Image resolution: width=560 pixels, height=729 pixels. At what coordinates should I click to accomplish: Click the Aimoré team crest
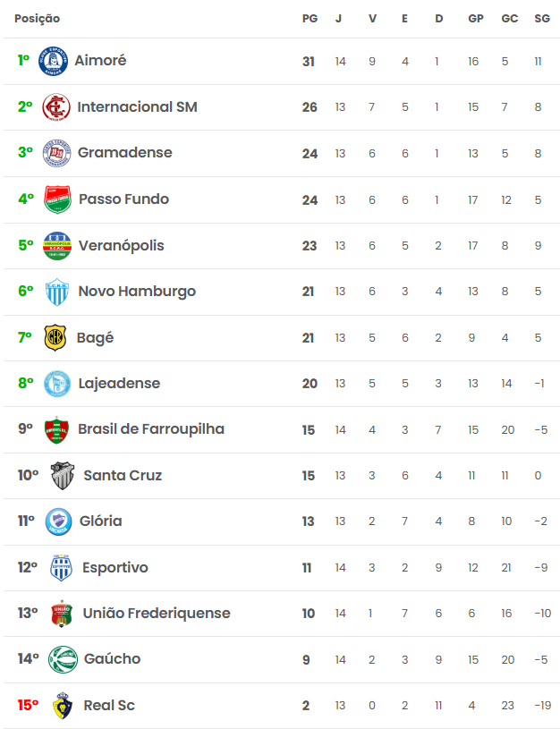click(x=53, y=61)
